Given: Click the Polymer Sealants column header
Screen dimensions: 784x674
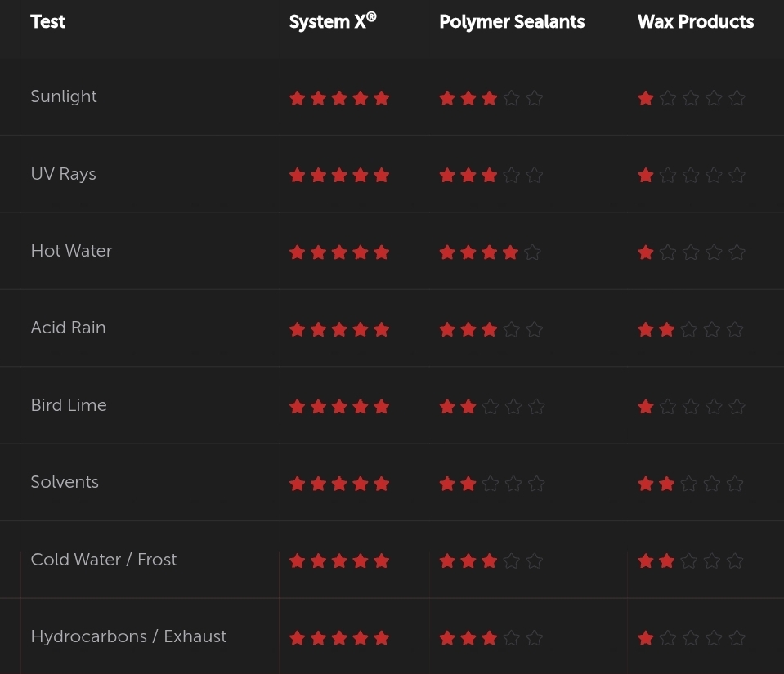Looking at the screenshot, I should click(x=512, y=21).
